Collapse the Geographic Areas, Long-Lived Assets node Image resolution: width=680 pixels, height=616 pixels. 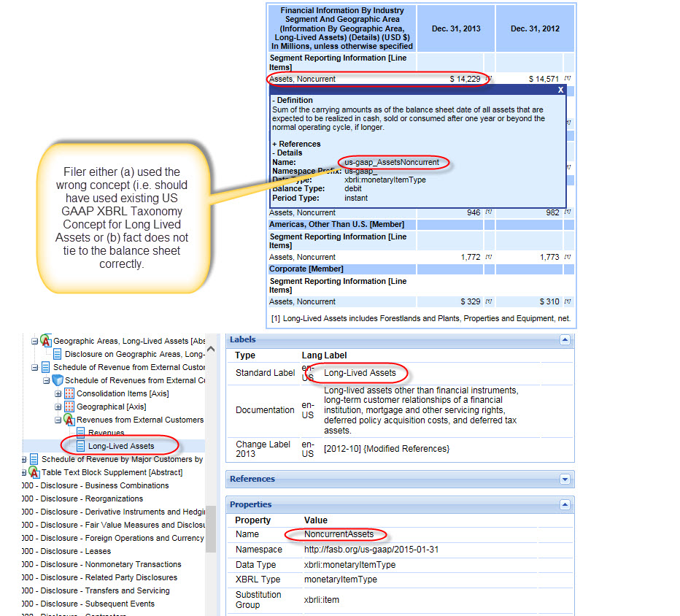click(34, 342)
